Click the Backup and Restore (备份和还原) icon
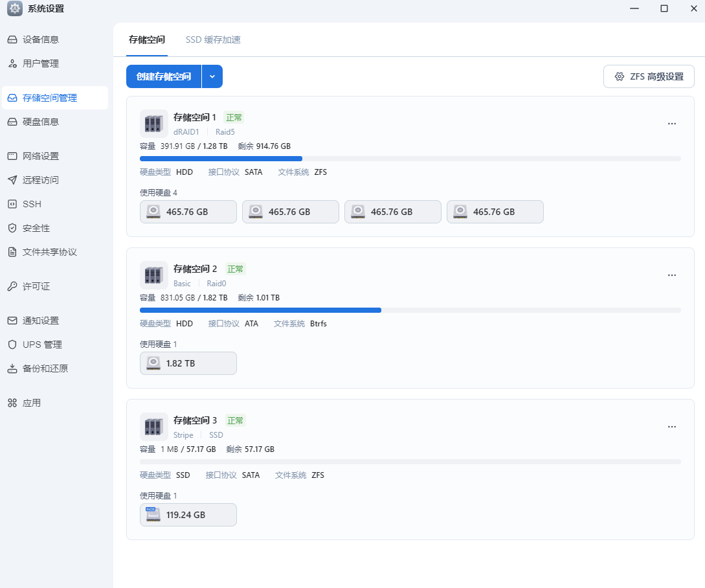 (12, 368)
